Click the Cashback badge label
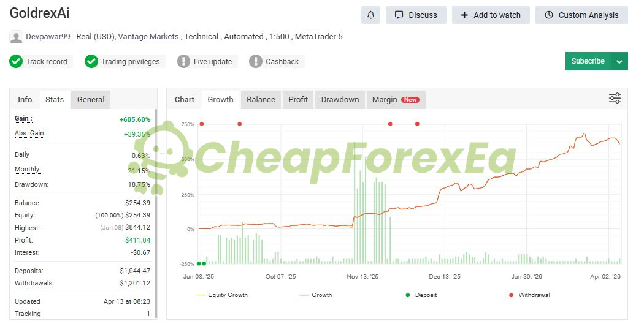Image resolution: width=644 pixels, height=324 pixels. [x=282, y=61]
